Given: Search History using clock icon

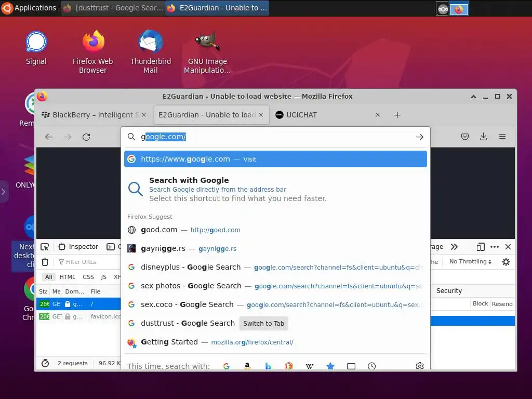Looking at the screenshot, I should [x=372, y=366].
